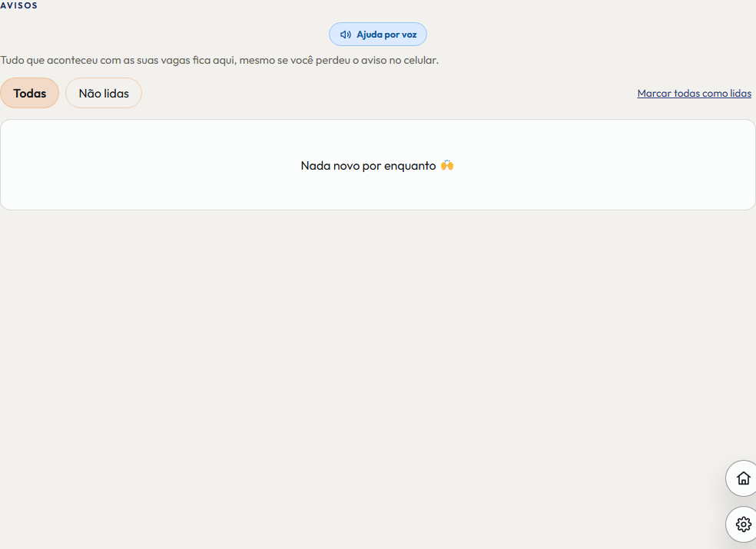Screen dimensions: 756x549
Task: Switch to the Não lidas tab
Action: click(x=104, y=93)
